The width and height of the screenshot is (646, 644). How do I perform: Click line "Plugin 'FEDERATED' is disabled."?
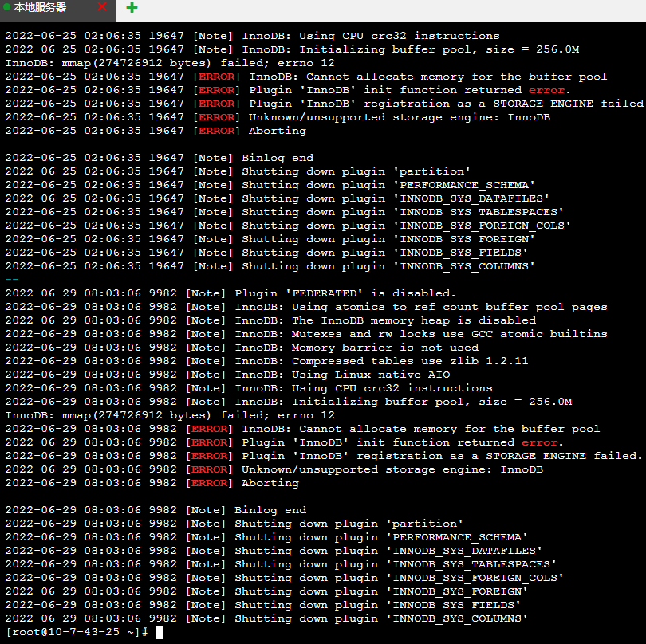click(230, 293)
